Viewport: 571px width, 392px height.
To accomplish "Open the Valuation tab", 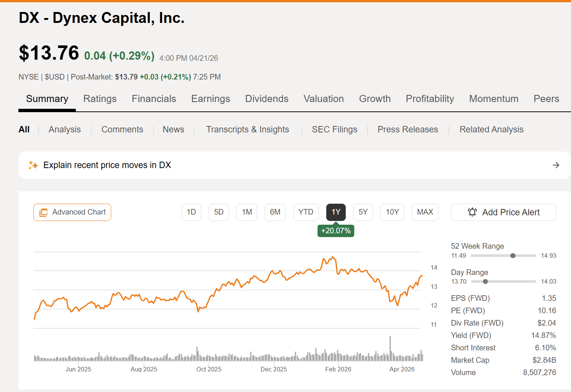I will pyautogui.click(x=324, y=99).
